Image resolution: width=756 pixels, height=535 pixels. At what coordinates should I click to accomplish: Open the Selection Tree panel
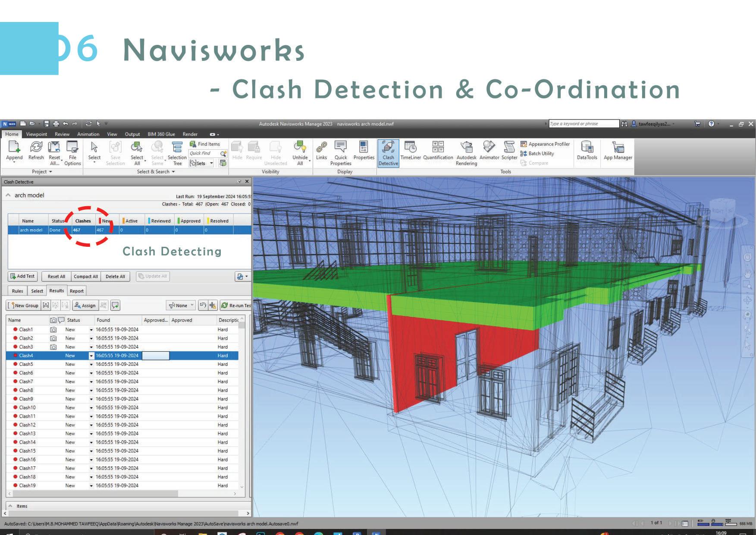[177, 153]
